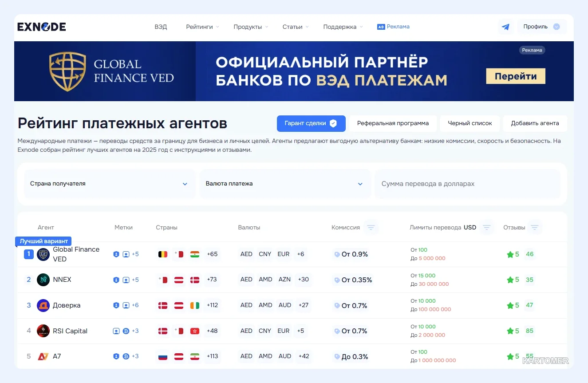The height and width of the screenshot is (383, 588).
Task: Click +42 currencies in A7 row
Action: coord(304,356)
